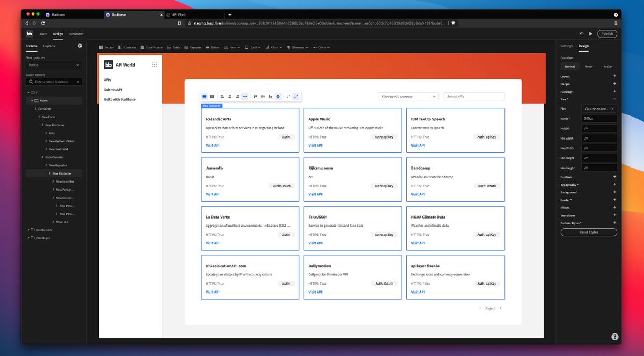Screen dimensions: 644x356
Task: Open the Settings tab in right panel
Action: (x=567, y=46)
